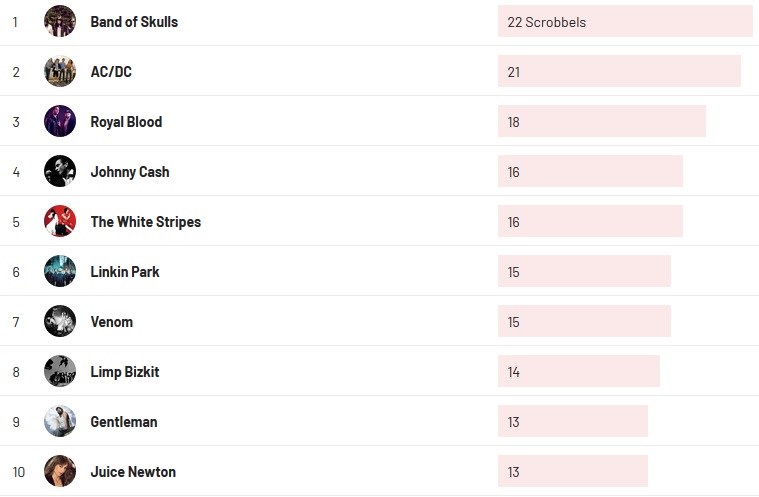The image size is (759, 497).
Task: Click the Band of Skulls avatar image
Action: 60,21
